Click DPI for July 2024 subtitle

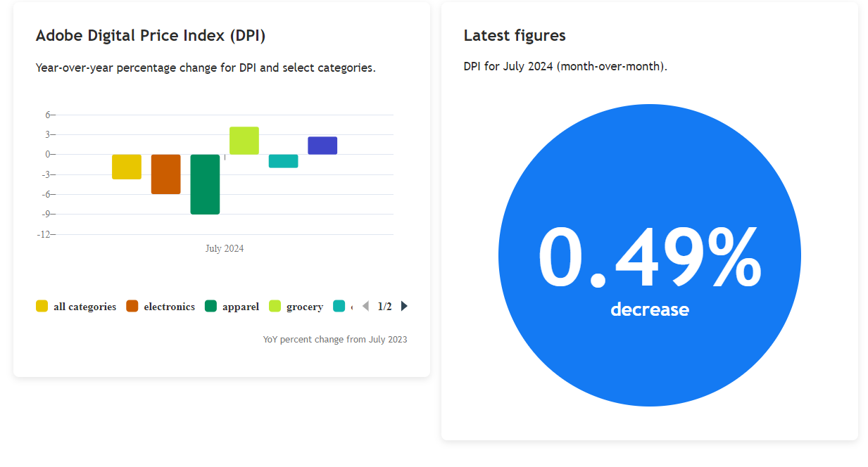pos(565,67)
